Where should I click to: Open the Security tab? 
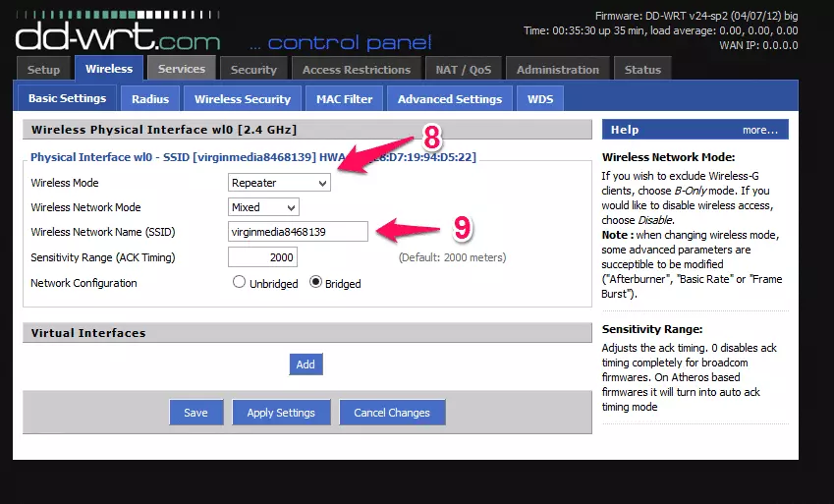[253, 70]
